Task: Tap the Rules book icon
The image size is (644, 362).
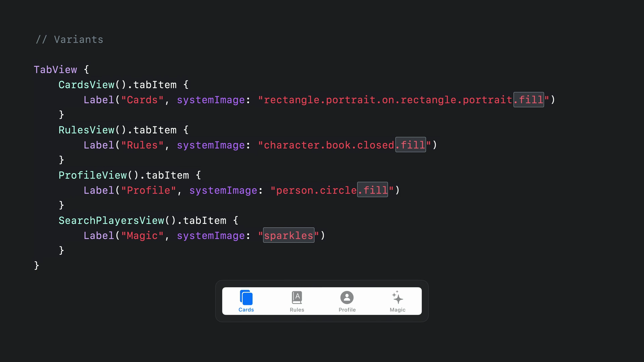Action: [297, 298]
